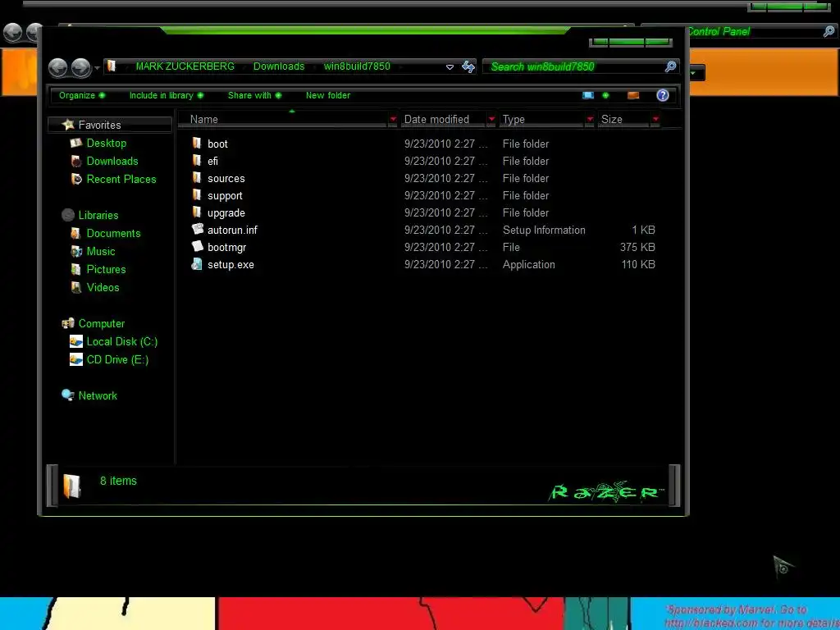840x630 pixels.
Task: Select MARK ZUCKERBERG in the address path
Action: [185, 66]
